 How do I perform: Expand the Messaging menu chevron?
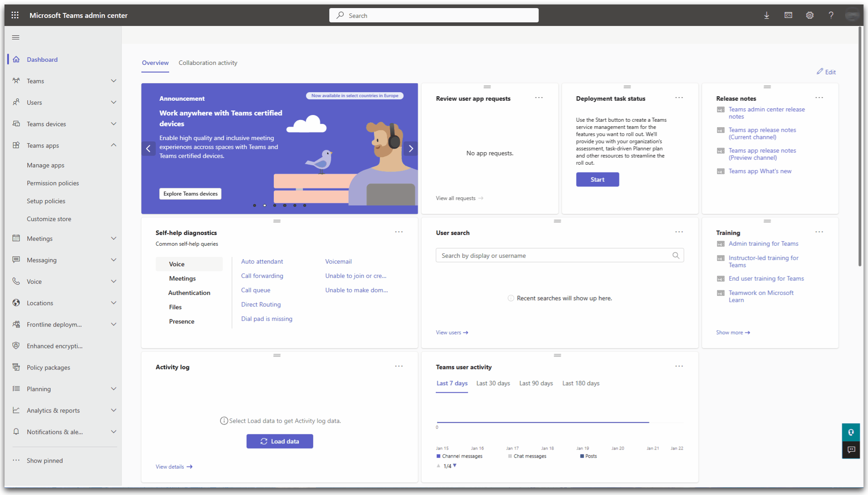coord(114,260)
